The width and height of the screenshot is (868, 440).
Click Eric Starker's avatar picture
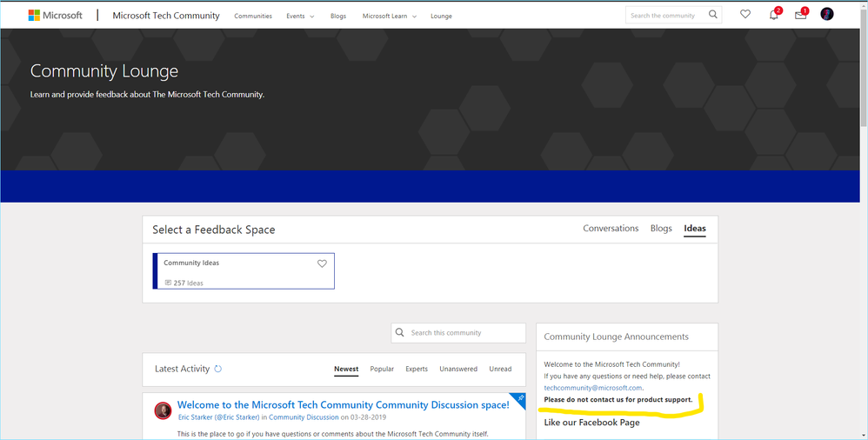(163, 410)
